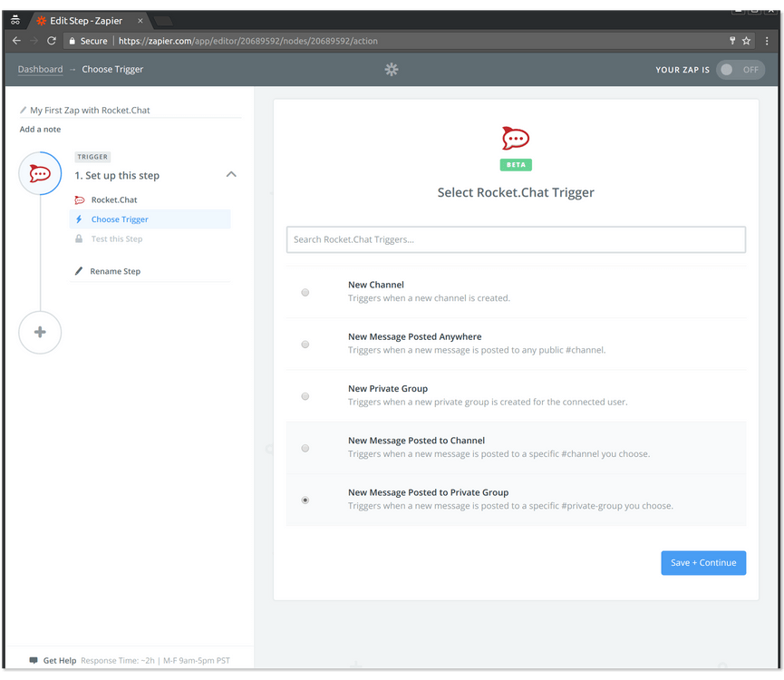Bookmark this page with the star icon
This screenshot has width=784, height=680.
click(x=746, y=41)
